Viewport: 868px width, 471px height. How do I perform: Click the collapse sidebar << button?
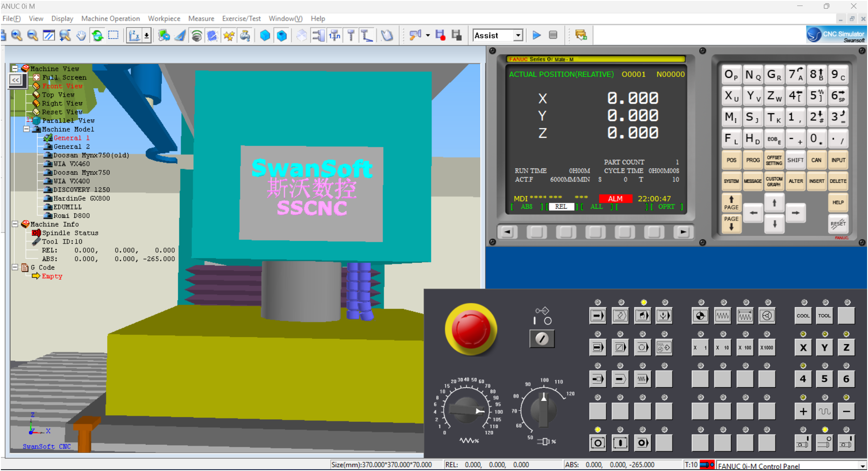(x=16, y=80)
